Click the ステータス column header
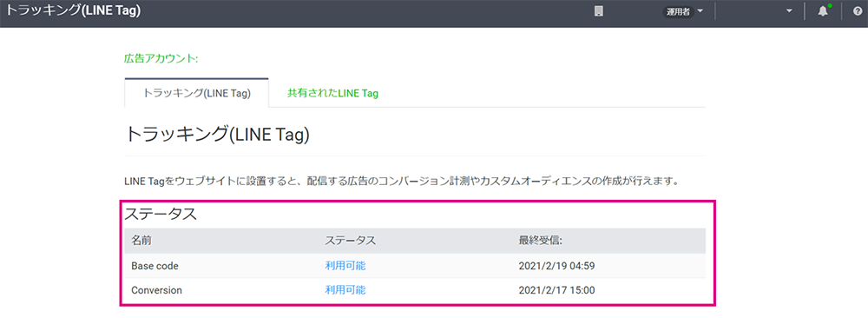Screen dimensions: 868x318 pos(351,241)
